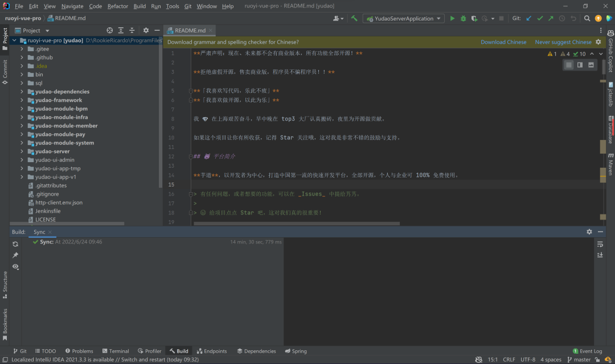Toggle soft-wrap in Build output
The height and width of the screenshot is (364, 615).
600,244
